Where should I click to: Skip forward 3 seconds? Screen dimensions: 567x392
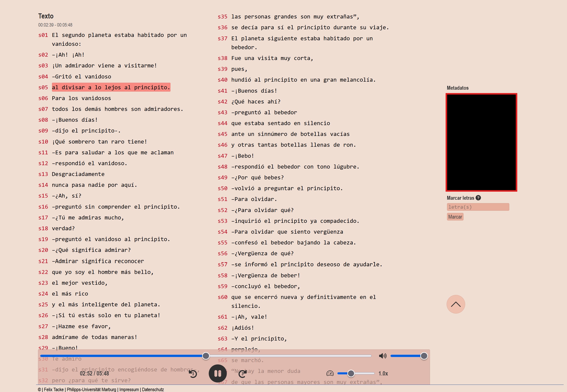(x=243, y=374)
